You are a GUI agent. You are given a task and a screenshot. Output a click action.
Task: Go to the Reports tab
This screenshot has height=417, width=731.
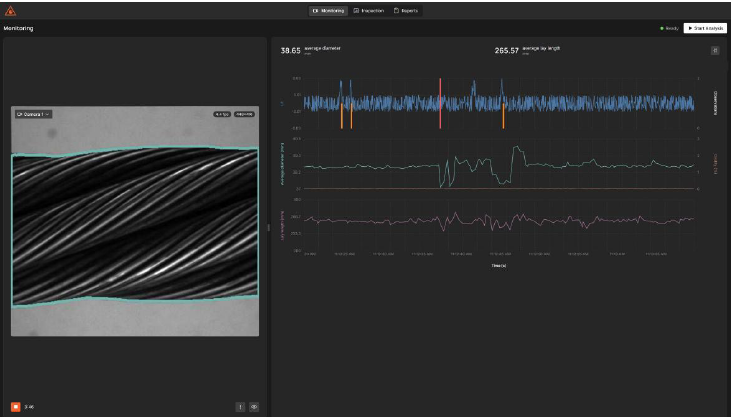(406, 10)
